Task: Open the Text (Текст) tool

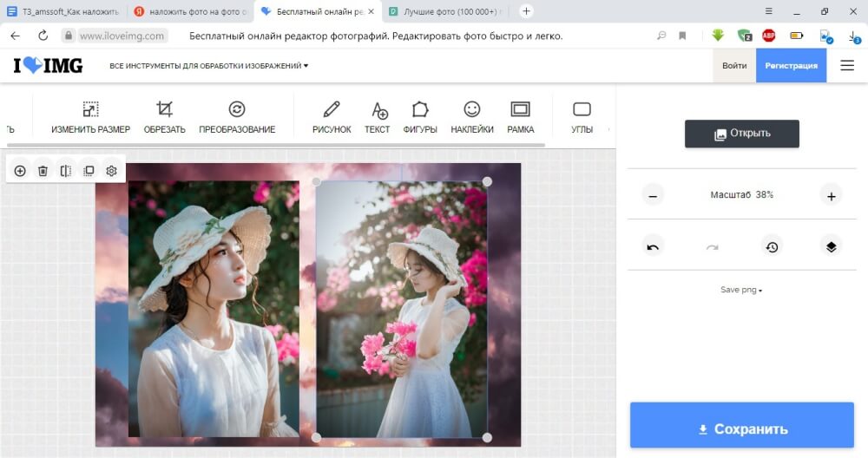Action: 378,117
